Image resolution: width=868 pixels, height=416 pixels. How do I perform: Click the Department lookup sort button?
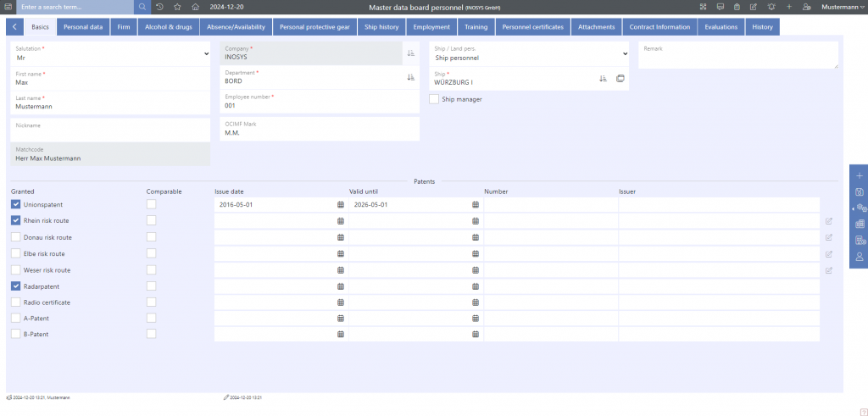coord(410,77)
